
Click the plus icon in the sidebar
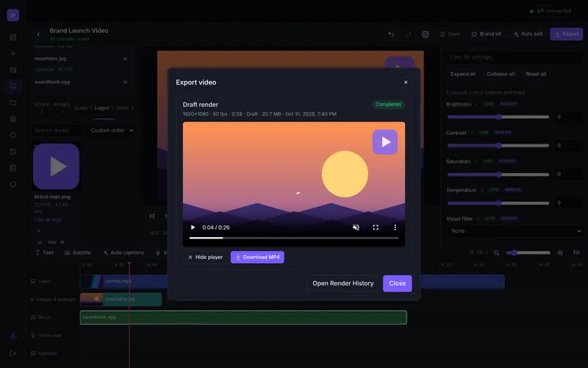click(x=13, y=53)
